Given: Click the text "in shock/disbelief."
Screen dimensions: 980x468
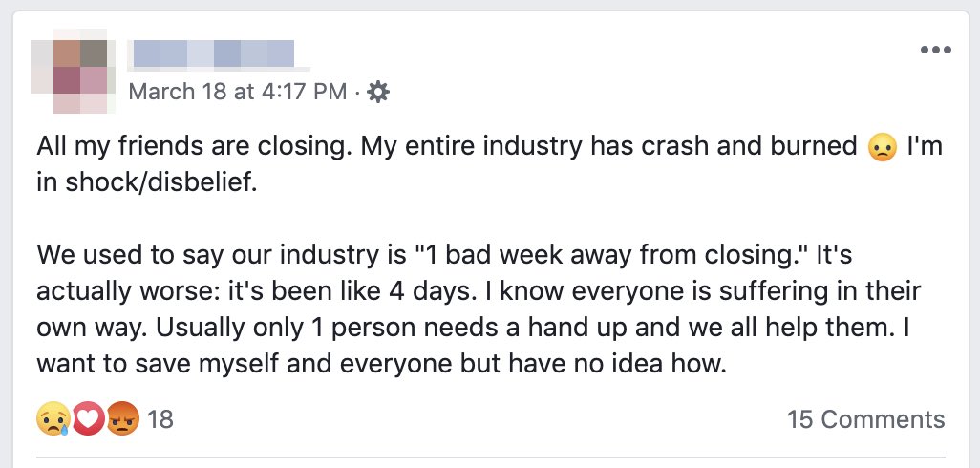Looking at the screenshot, I should point(147,182).
